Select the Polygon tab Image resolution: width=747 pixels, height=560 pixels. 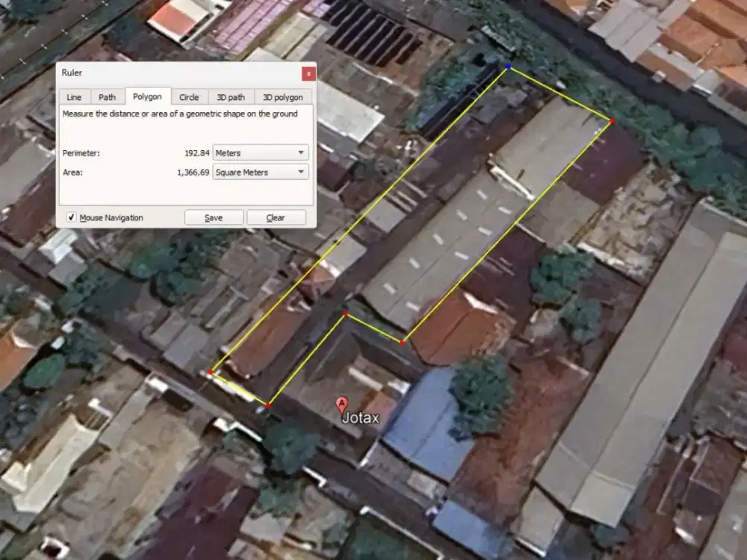tap(147, 97)
